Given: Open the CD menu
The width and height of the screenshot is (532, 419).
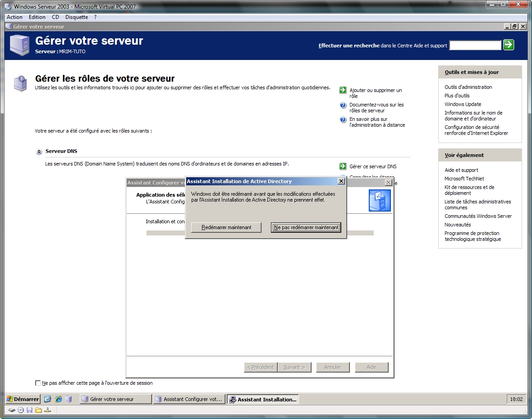Looking at the screenshot, I should (55, 17).
